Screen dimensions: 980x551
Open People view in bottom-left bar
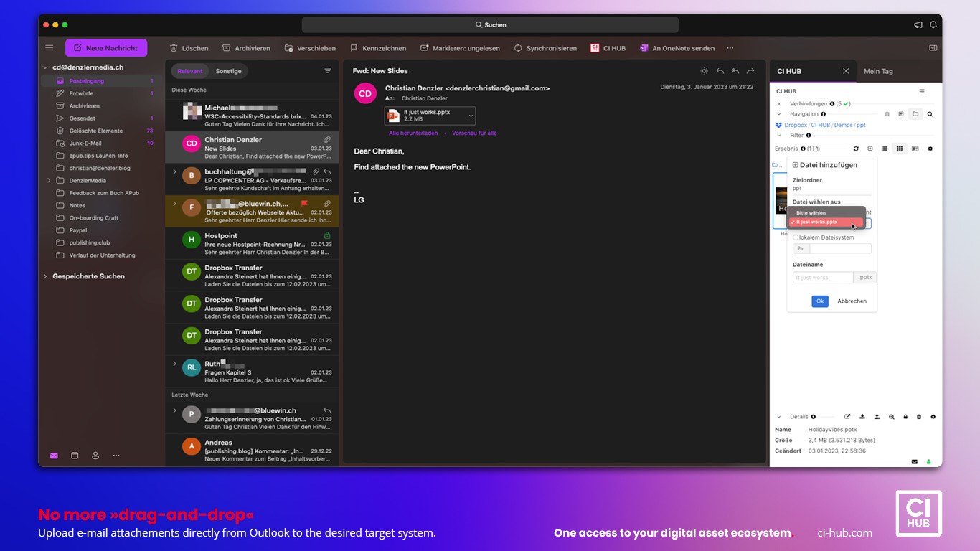pyautogui.click(x=95, y=456)
